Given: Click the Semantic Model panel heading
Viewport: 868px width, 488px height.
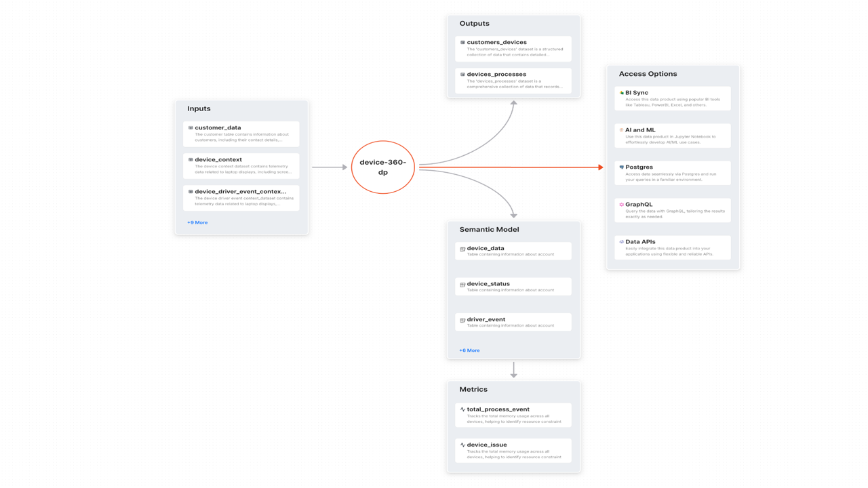Looking at the screenshot, I should tap(489, 230).
